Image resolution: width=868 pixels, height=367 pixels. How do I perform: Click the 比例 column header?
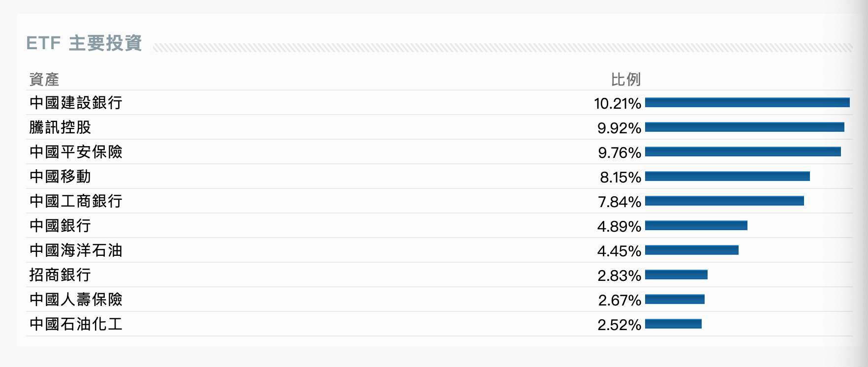pos(625,79)
